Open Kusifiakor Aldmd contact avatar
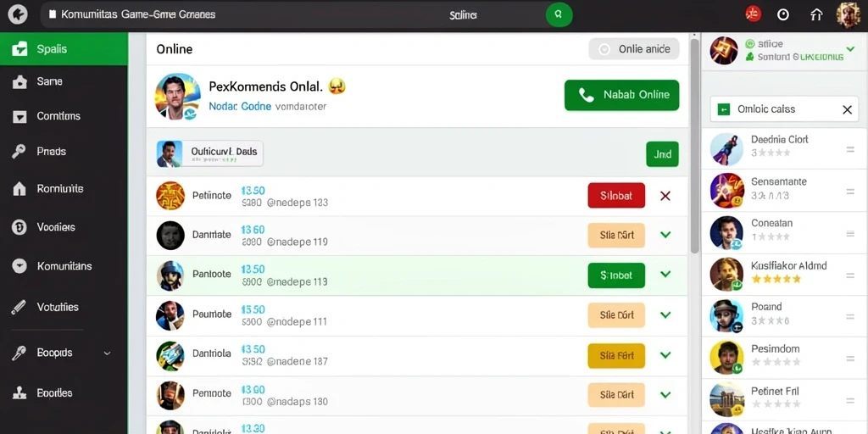Image resolution: width=868 pixels, height=434 pixels. coord(726,275)
